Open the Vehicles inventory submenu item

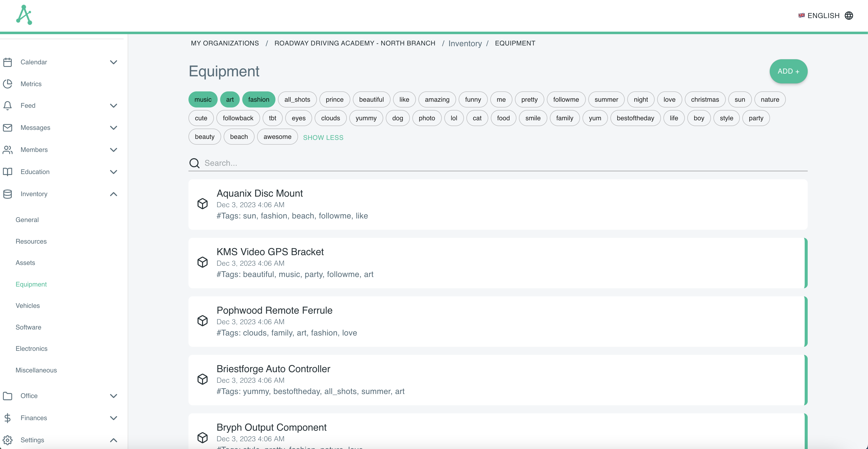[x=28, y=306]
